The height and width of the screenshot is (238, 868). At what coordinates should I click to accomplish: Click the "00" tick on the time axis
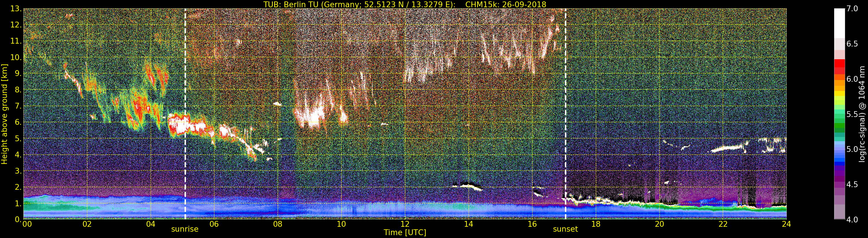click(x=27, y=224)
